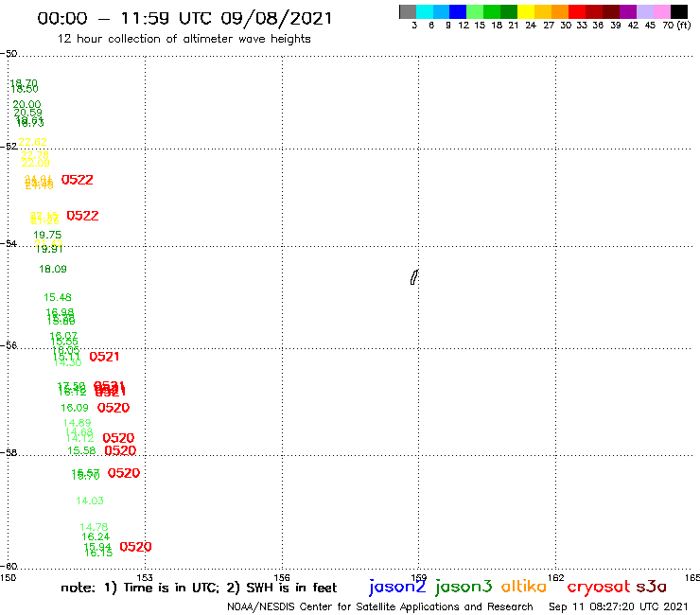Click the dark red 's3a' satellite label
This screenshot has height=615, width=700.
(651, 587)
